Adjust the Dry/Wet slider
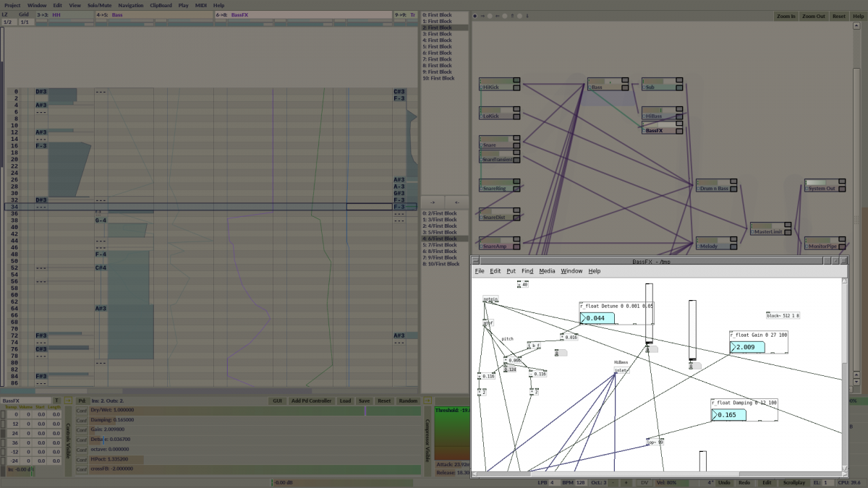The height and width of the screenshot is (488, 868). [246, 411]
